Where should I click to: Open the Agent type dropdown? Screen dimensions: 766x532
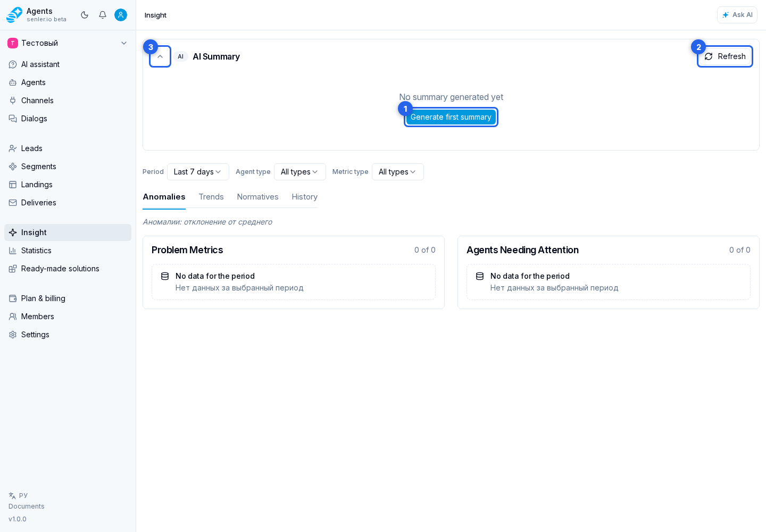tap(300, 172)
